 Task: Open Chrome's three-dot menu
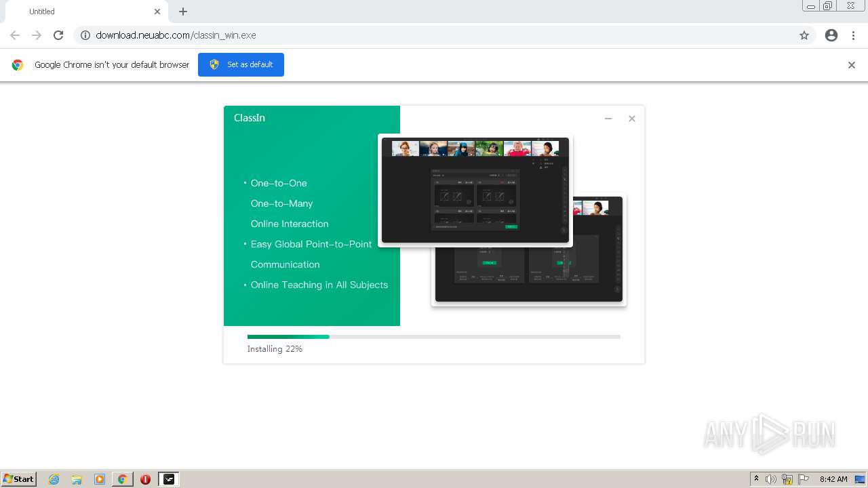tap(853, 35)
